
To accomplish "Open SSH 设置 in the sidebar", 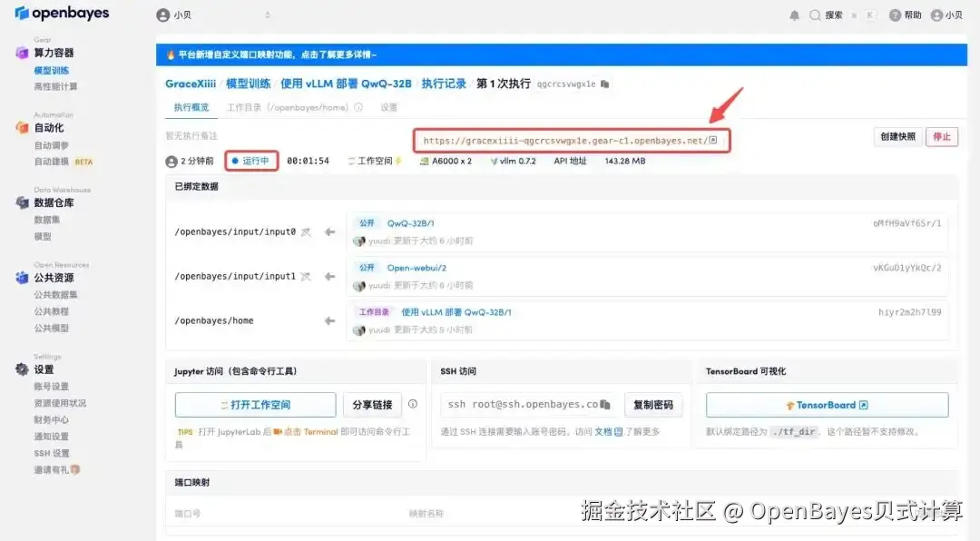I will (51, 454).
